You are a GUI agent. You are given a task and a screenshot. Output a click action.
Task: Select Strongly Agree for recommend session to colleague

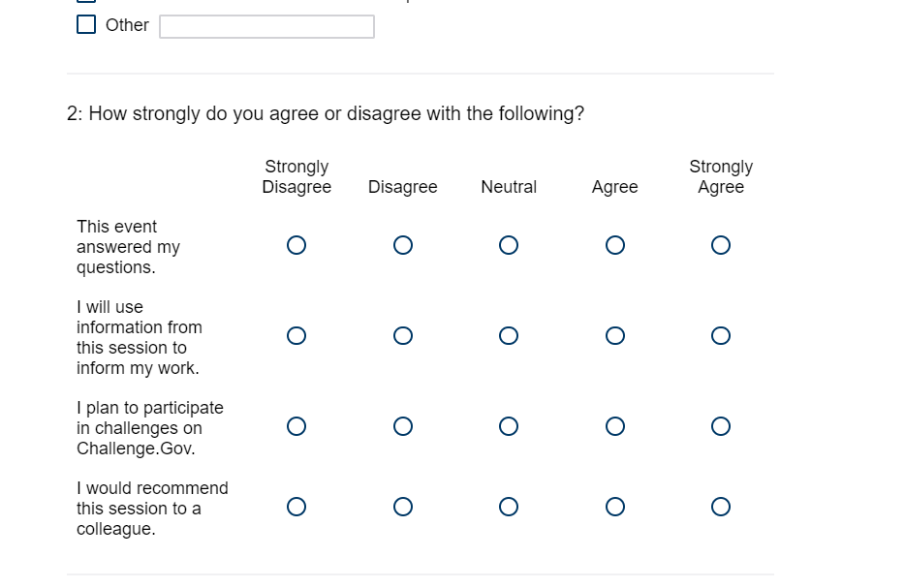[x=720, y=507]
